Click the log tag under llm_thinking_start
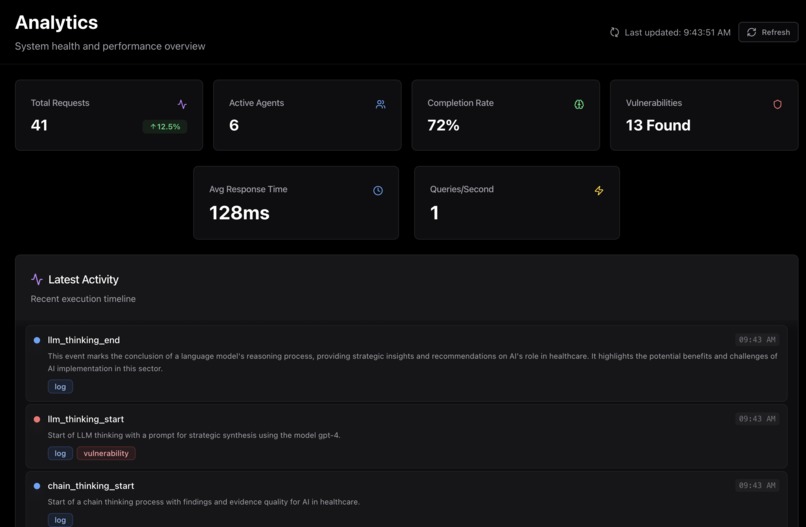 [60, 453]
